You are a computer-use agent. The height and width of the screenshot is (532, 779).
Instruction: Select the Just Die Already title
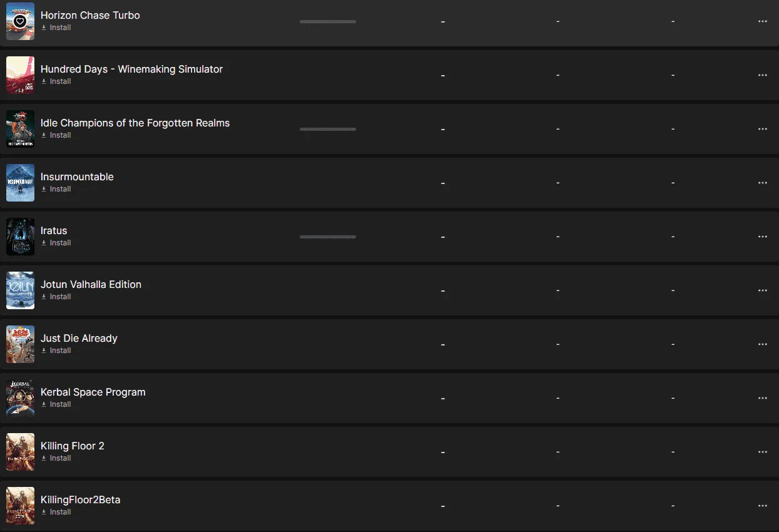pos(79,338)
